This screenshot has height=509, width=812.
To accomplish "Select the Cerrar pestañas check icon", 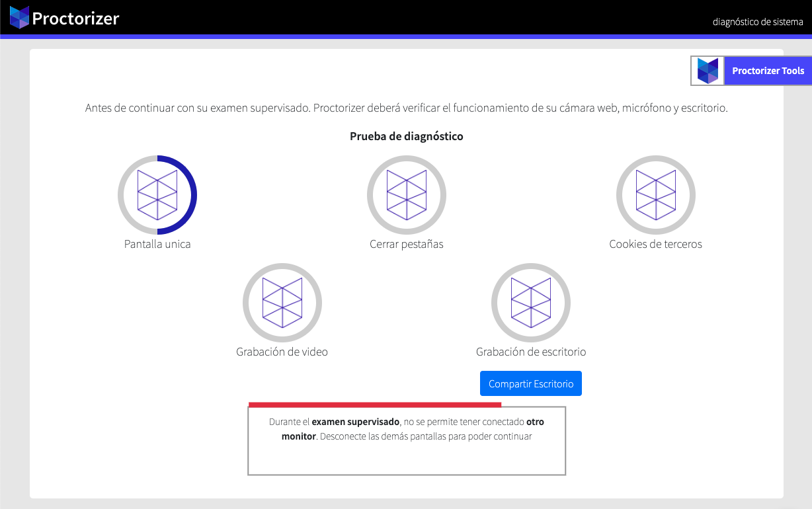I will [x=407, y=194].
